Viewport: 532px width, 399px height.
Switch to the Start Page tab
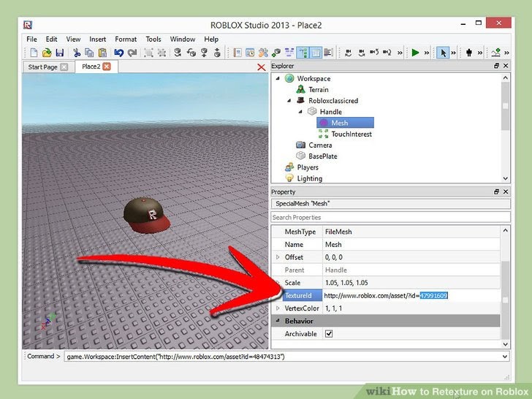tap(42, 66)
